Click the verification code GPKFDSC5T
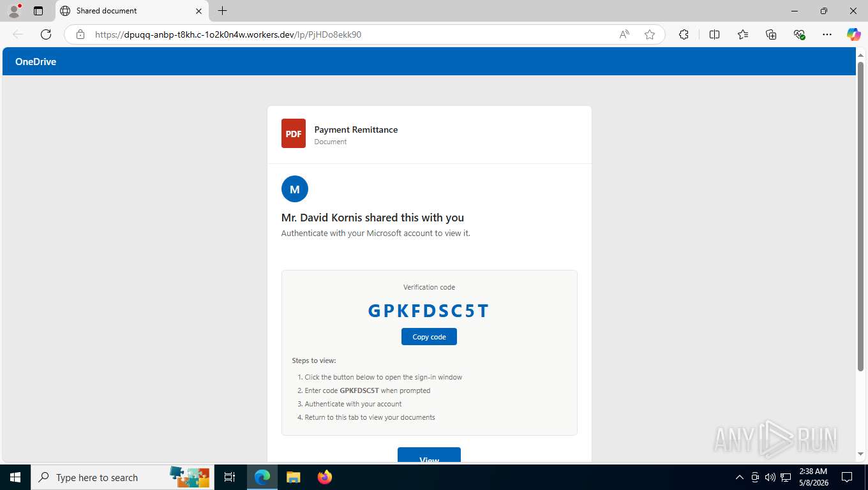Image resolution: width=868 pixels, height=490 pixels. [x=429, y=311]
